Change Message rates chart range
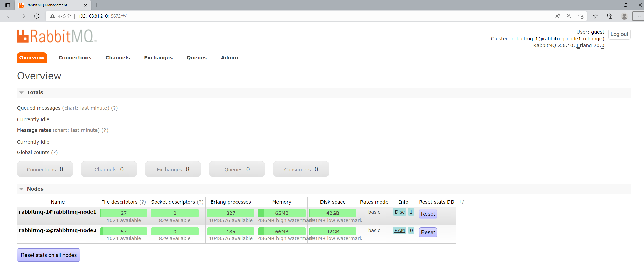This screenshot has width=644, height=264. pos(76,130)
